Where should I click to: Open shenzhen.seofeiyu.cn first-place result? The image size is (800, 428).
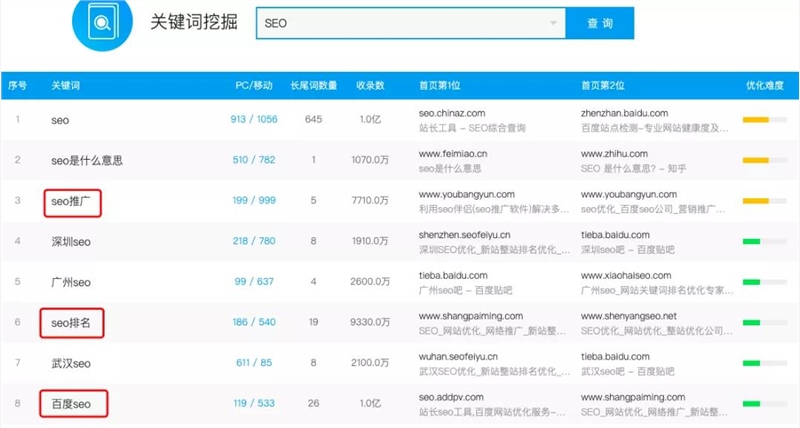(x=464, y=235)
